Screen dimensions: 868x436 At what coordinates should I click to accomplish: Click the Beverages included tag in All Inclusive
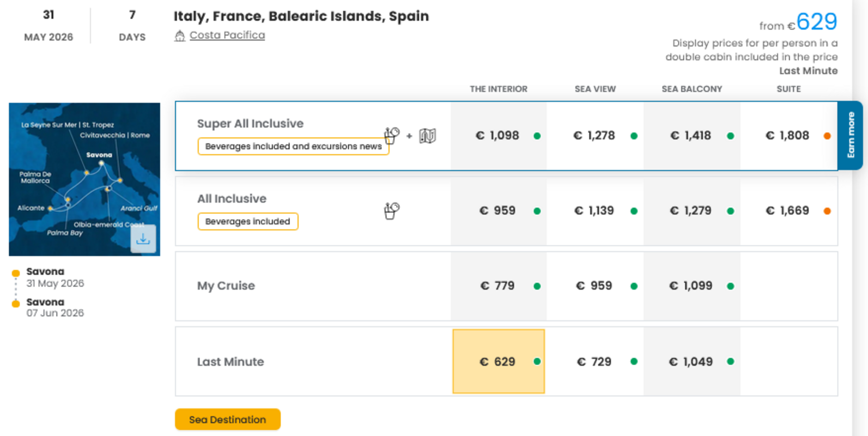[248, 221]
